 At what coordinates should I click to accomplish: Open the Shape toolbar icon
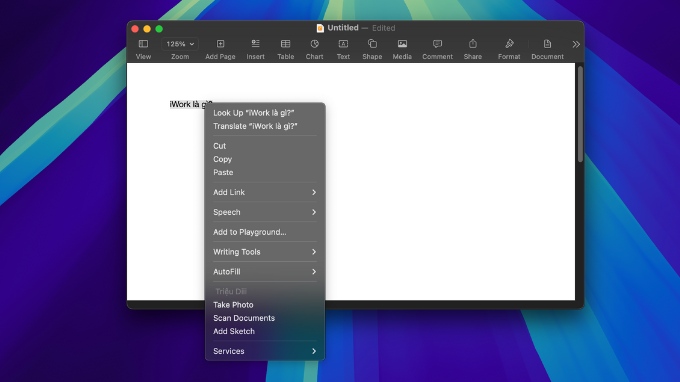(x=372, y=44)
